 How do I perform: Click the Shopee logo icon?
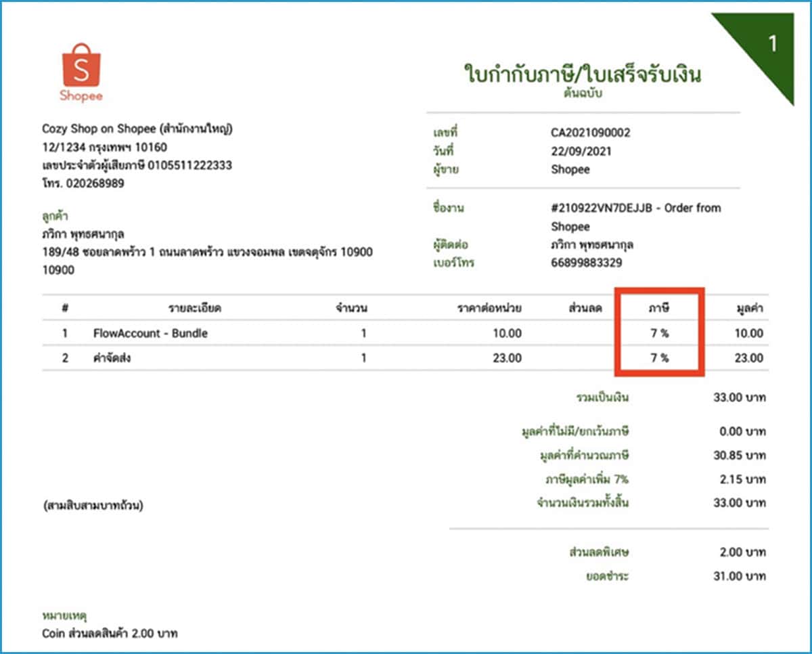(80, 70)
